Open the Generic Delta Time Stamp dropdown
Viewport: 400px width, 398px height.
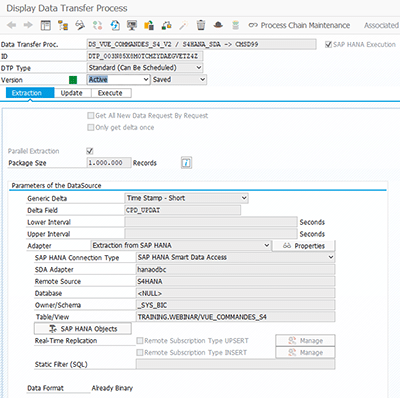coord(186,198)
